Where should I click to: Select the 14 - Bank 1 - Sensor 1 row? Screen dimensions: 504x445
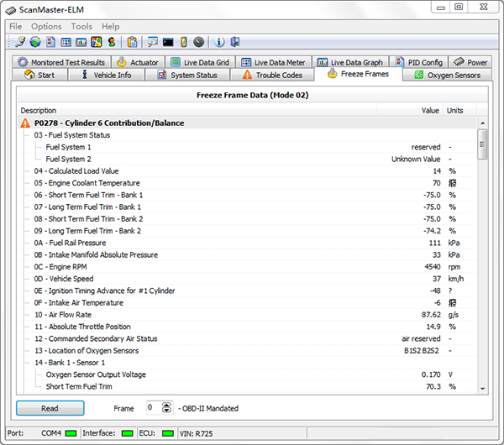point(247,363)
